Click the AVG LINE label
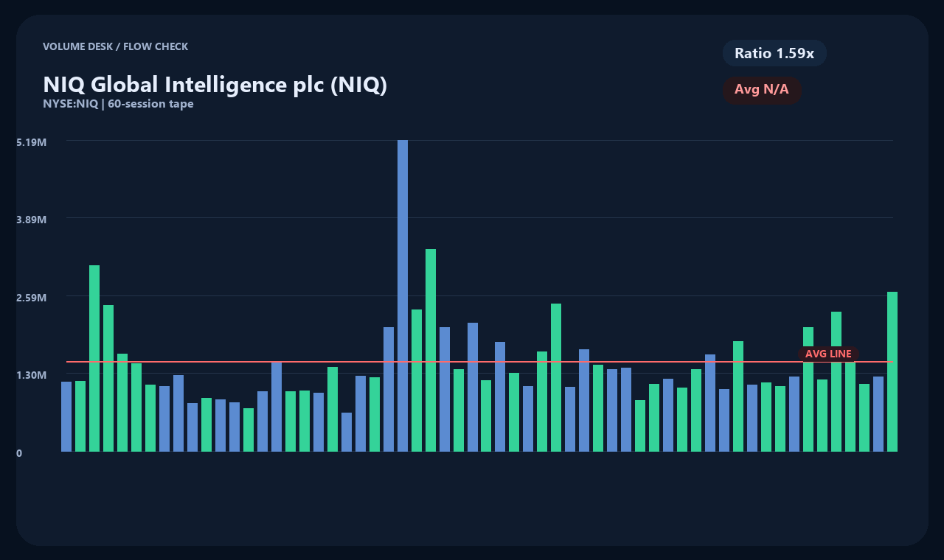The height and width of the screenshot is (560, 944). (x=828, y=354)
